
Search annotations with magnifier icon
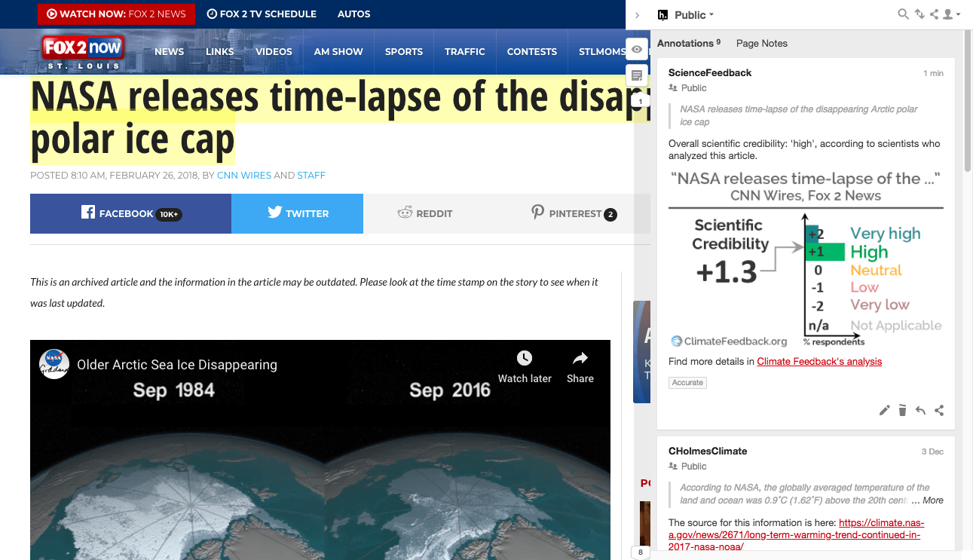point(903,14)
